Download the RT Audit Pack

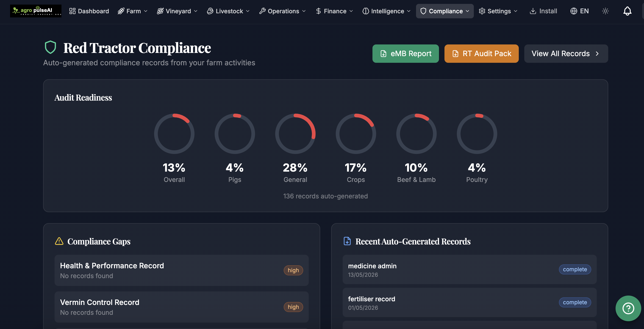tap(481, 53)
